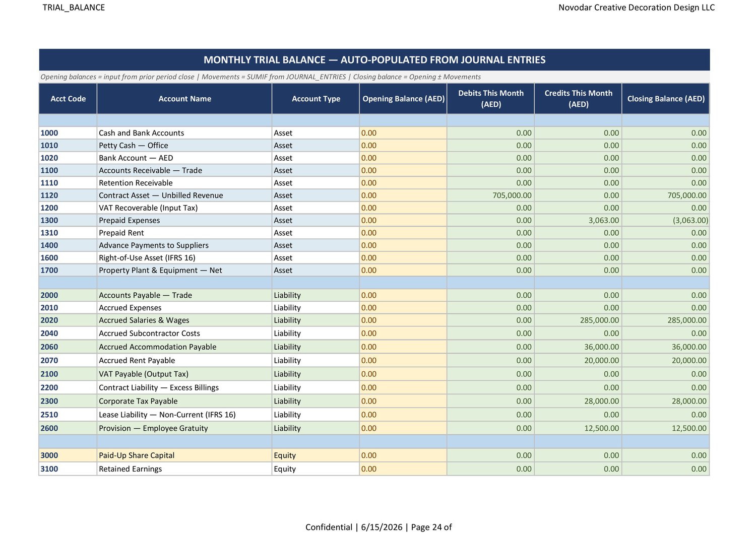The height and width of the screenshot is (534, 756).
Task: Select 'Prepaid Expenses' cell
Action: [x=184, y=221]
